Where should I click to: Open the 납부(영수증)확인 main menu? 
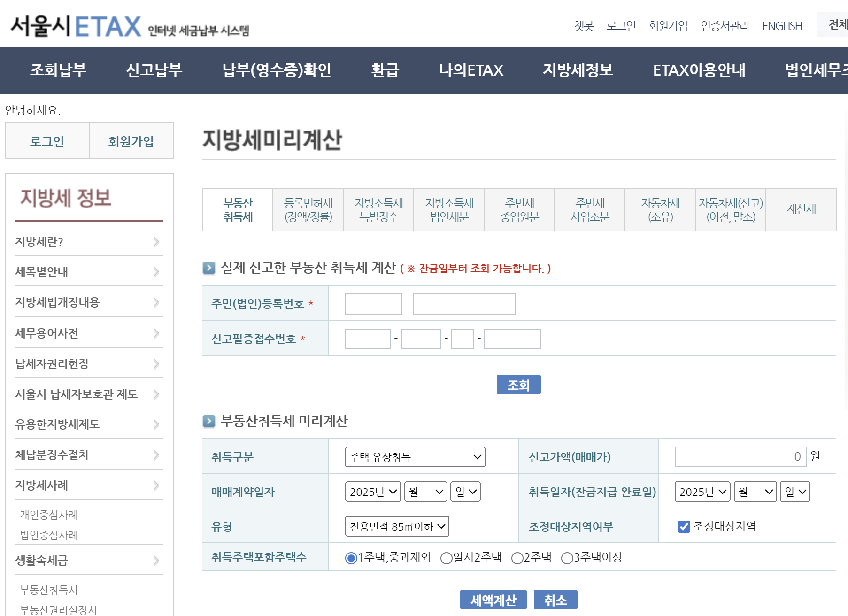(277, 70)
